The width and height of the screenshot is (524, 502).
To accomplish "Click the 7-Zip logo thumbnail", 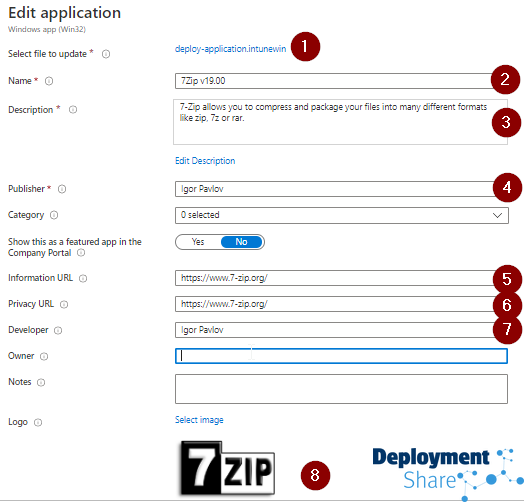I will (228, 468).
